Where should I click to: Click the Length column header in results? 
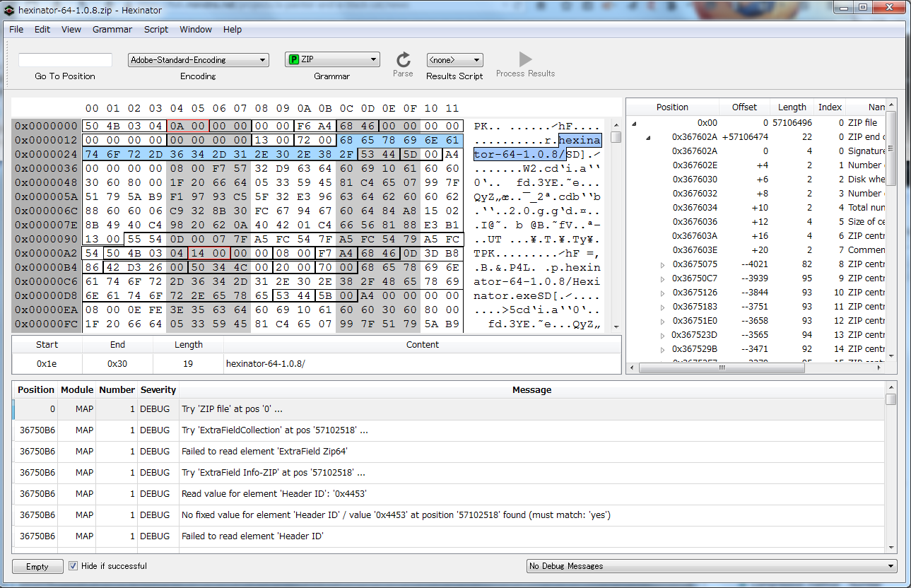point(792,107)
